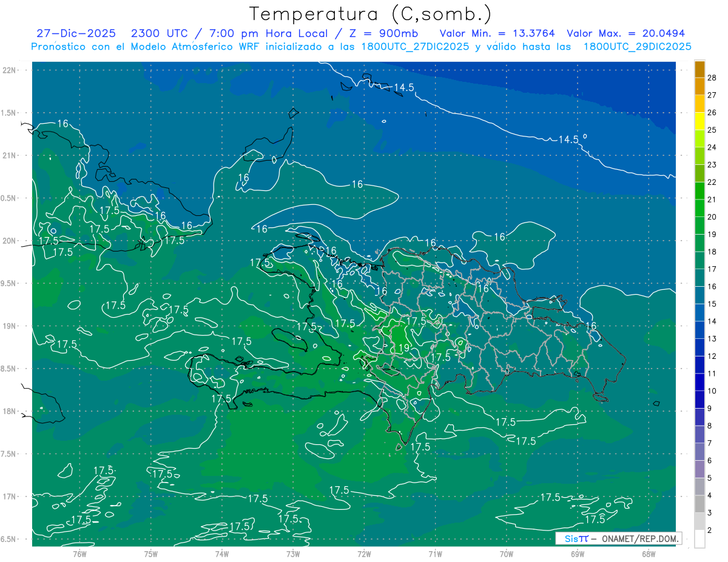Click the '17N' latitude label
The image size is (728, 562).
pyautogui.click(x=8, y=497)
